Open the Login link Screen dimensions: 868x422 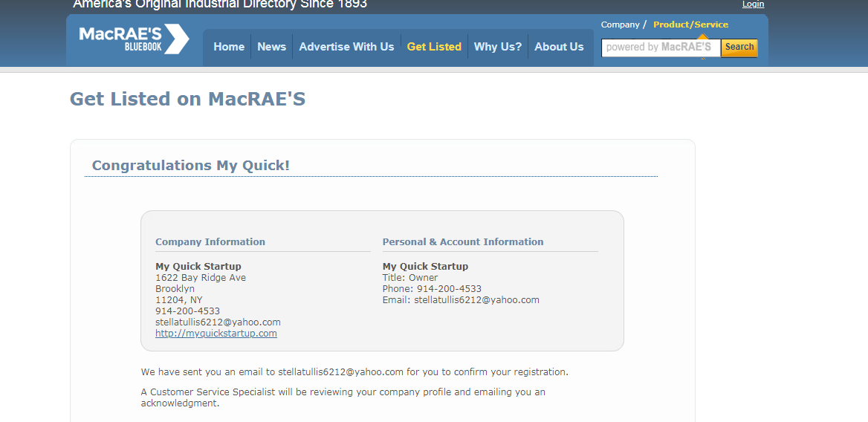click(x=753, y=4)
